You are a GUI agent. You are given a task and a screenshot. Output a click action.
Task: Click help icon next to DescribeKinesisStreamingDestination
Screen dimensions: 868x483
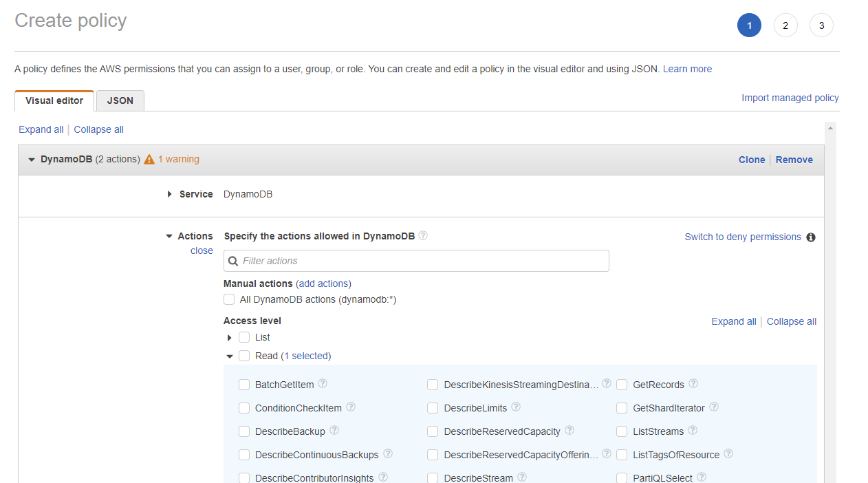(607, 383)
